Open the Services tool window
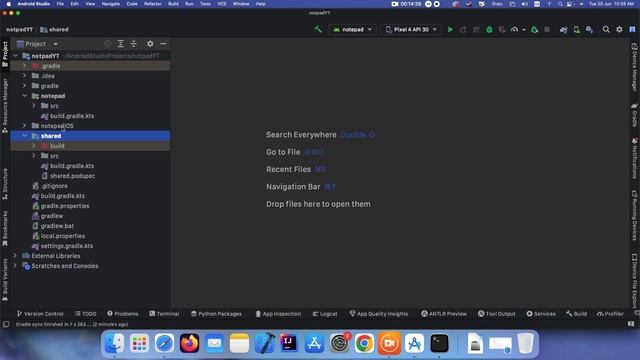The width and height of the screenshot is (640, 360). 541,313
